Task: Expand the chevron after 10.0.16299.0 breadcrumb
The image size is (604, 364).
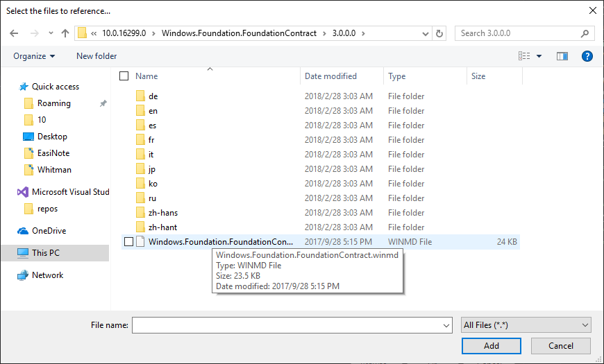Action: click(x=153, y=33)
